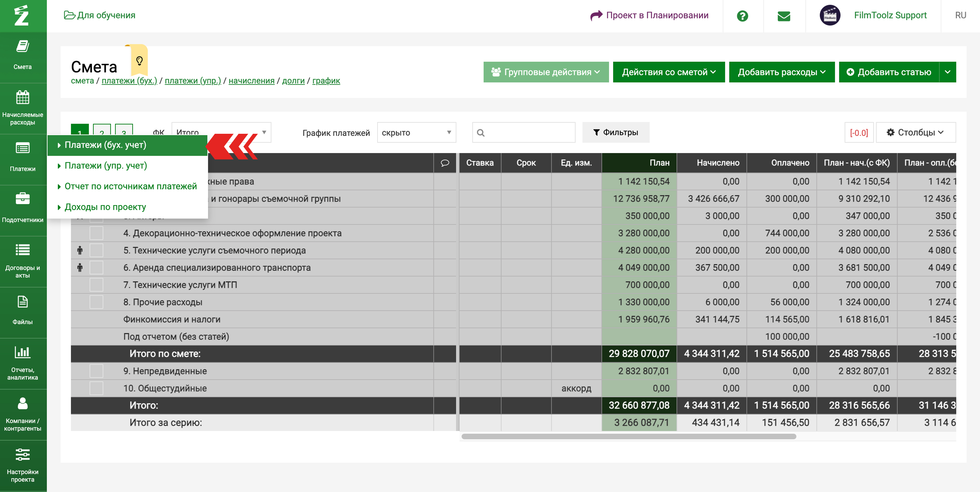
Task: Open Договоры и акты section
Action: (x=22, y=260)
